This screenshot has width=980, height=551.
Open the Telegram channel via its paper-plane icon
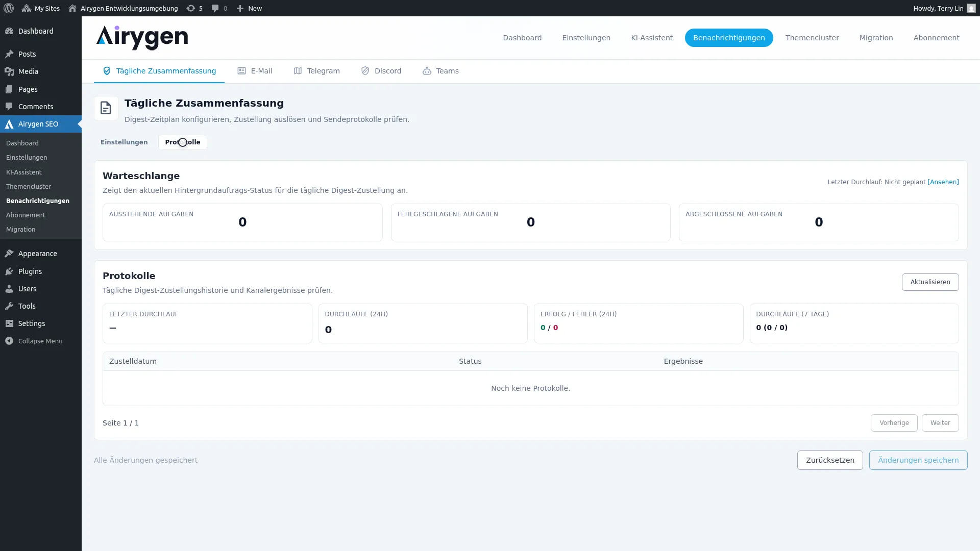[298, 71]
